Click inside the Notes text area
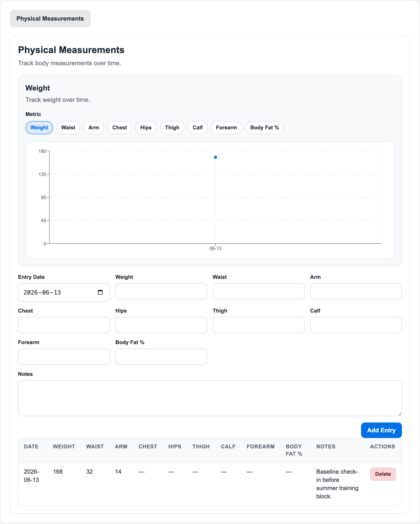Screen dimensions: 420x524 point(210,398)
